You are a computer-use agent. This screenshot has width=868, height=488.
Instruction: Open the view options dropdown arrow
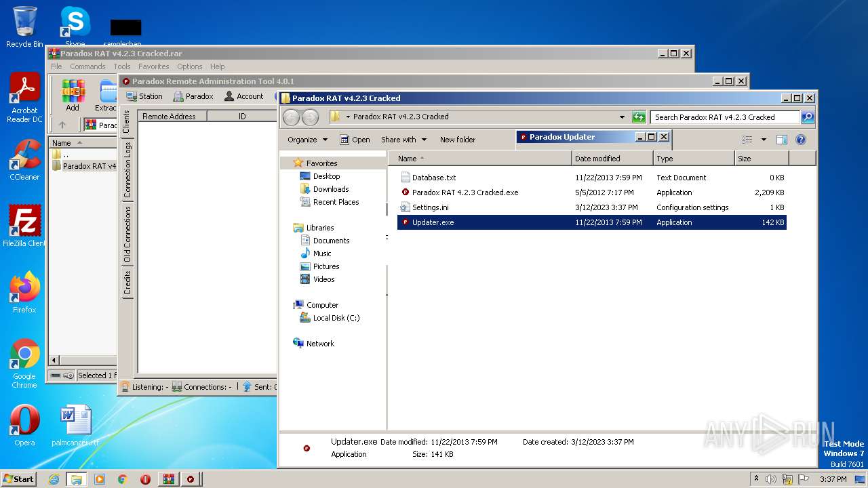click(764, 140)
